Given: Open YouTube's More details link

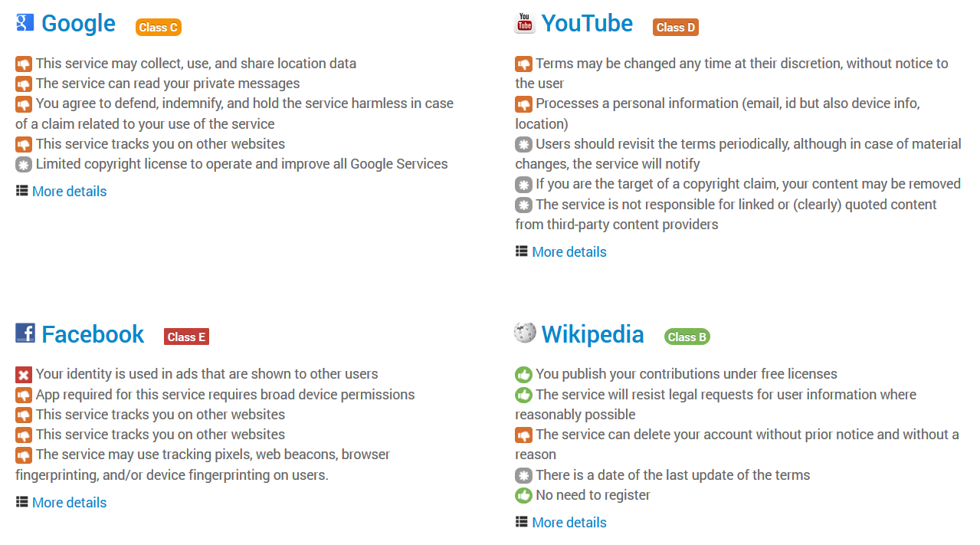Looking at the screenshot, I should [x=569, y=252].
